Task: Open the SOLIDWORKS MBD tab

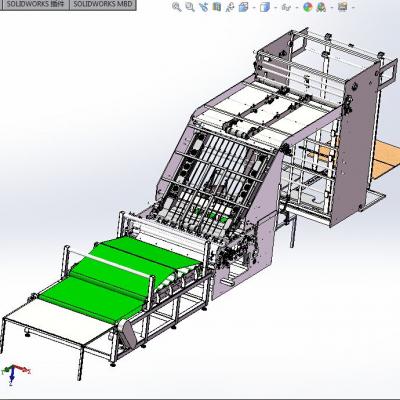Action: click(103, 4)
